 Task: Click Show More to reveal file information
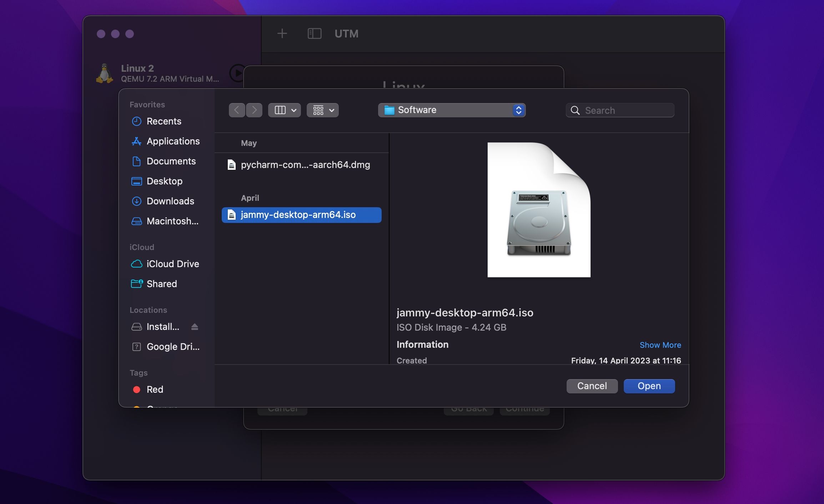[x=660, y=345]
